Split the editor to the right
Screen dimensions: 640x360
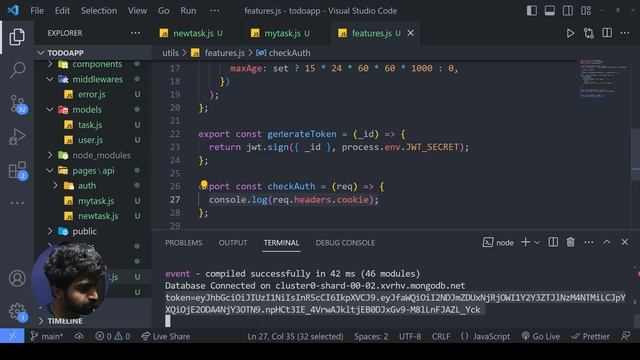coord(607,33)
